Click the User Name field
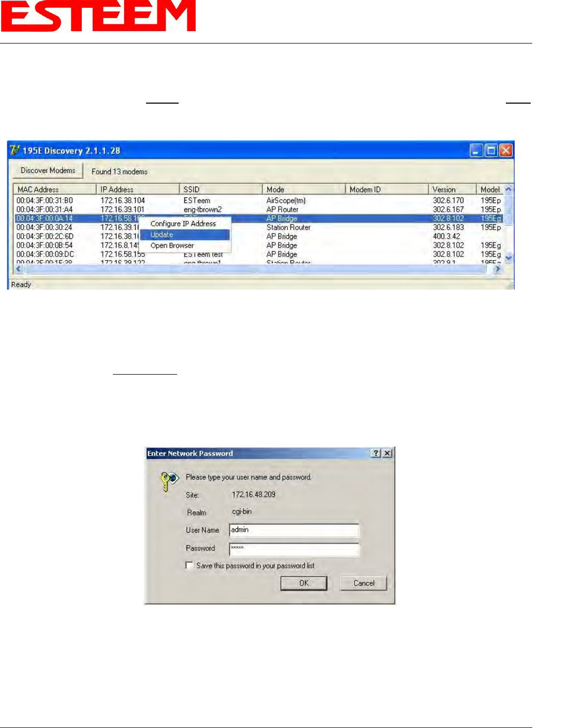Image resolution: width=583 pixels, height=728 pixels. tap(294, 530)
